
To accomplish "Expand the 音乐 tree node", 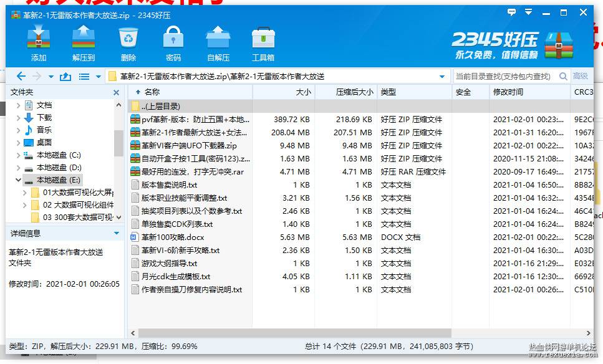I will point(19,130).
